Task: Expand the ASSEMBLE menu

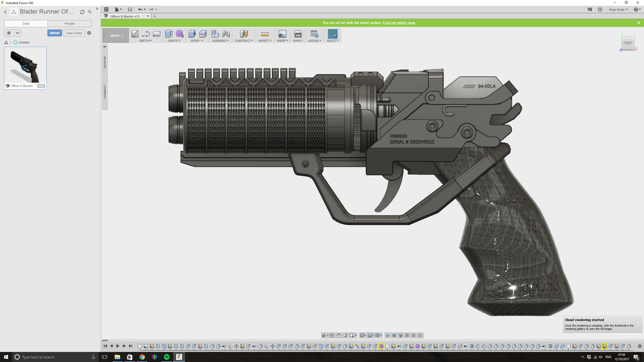Action: pyautogui.click(x=220, y=41)
